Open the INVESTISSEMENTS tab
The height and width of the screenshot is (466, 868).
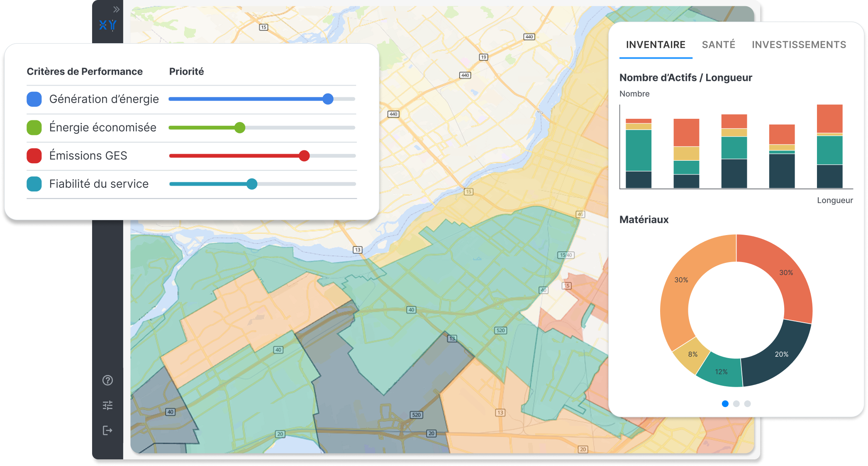point(799,44)
